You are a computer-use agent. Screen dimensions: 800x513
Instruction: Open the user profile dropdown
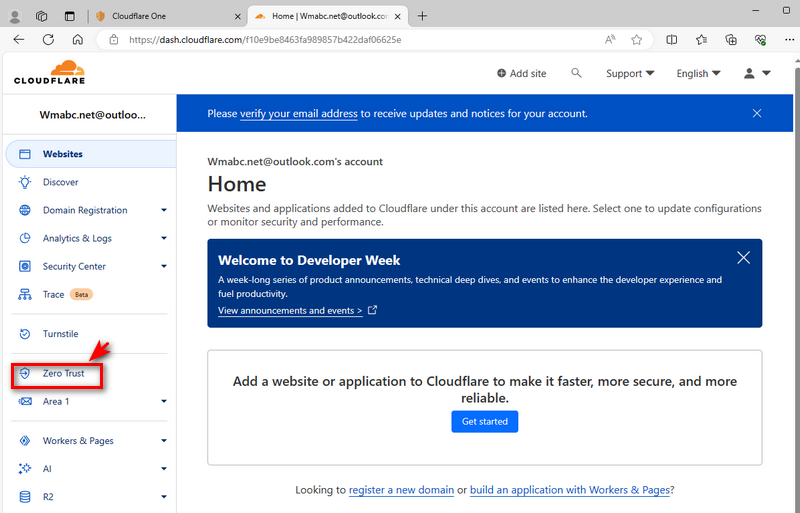tap(757, 74)
